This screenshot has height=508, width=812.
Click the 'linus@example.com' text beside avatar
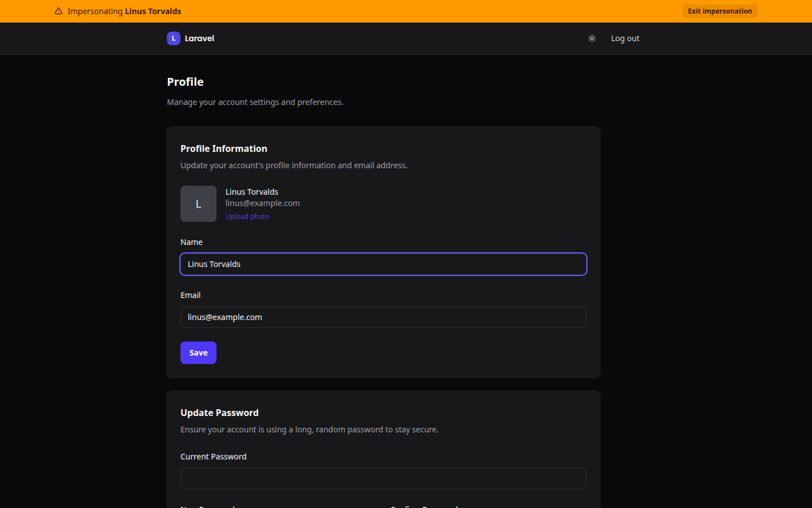pyautogui.click(x=263, y=203)
